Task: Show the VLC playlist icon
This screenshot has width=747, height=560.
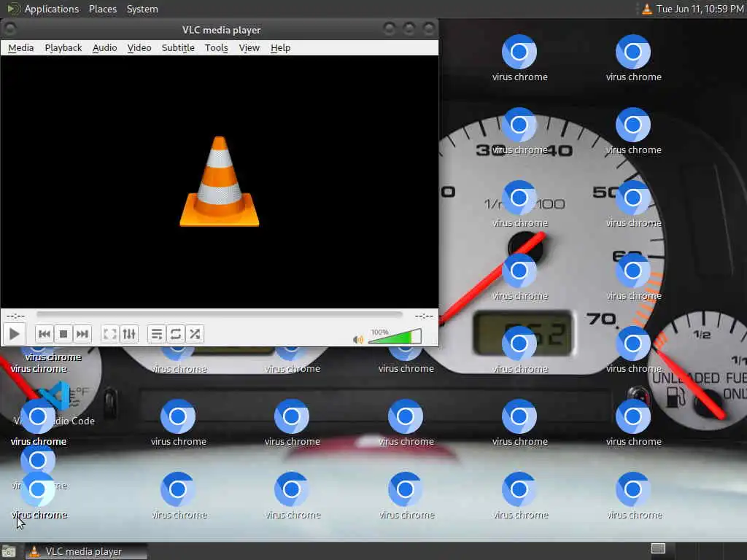Action: [x=156, y=334]
